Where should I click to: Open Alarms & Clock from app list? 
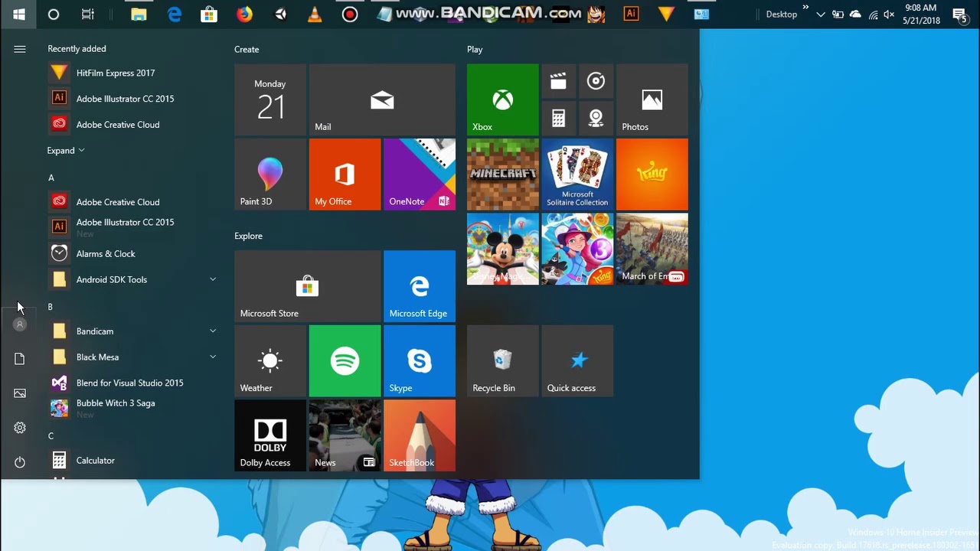(132, 253)
